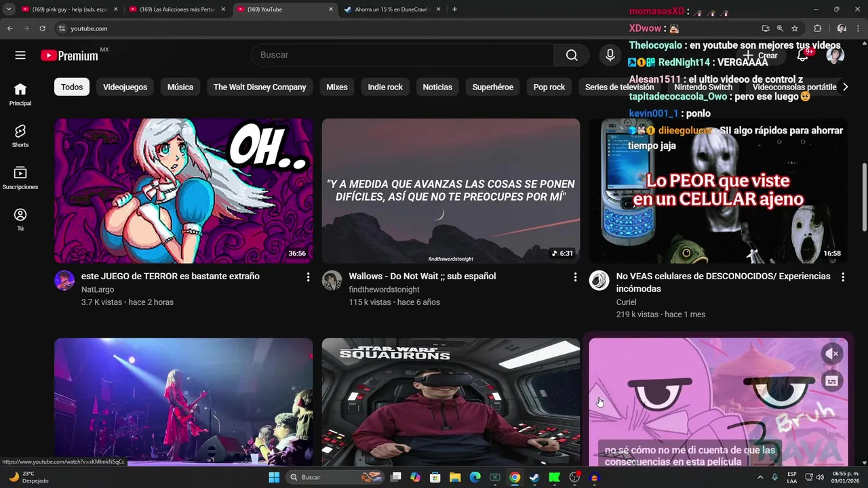Open Microsoft Edge from taskbar
The height and width of the screenshot is (488, 868).
coord(475,477)
